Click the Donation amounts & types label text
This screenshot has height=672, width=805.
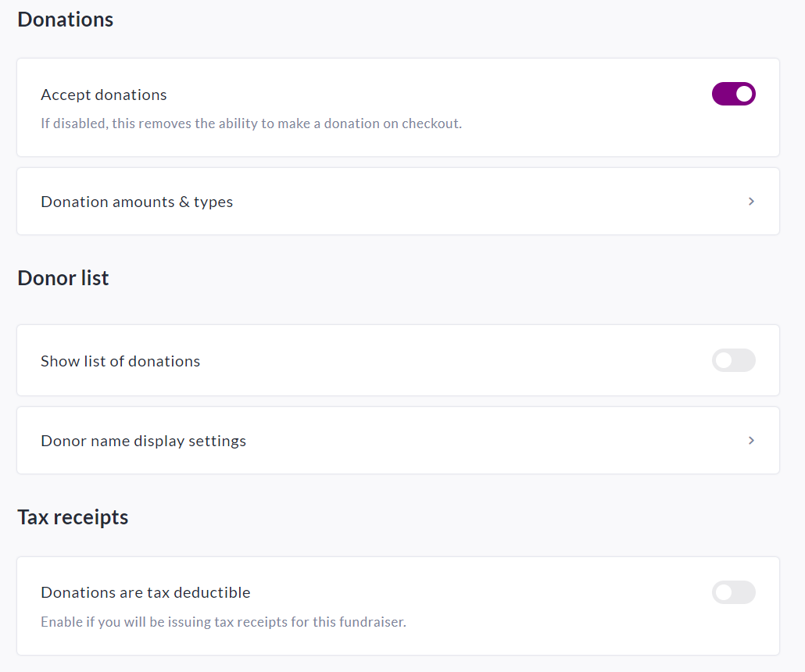click(137, 202)
